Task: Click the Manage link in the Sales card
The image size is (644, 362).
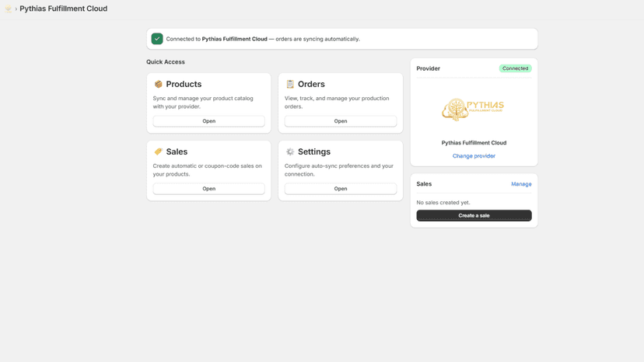Action: click(521, 184)
